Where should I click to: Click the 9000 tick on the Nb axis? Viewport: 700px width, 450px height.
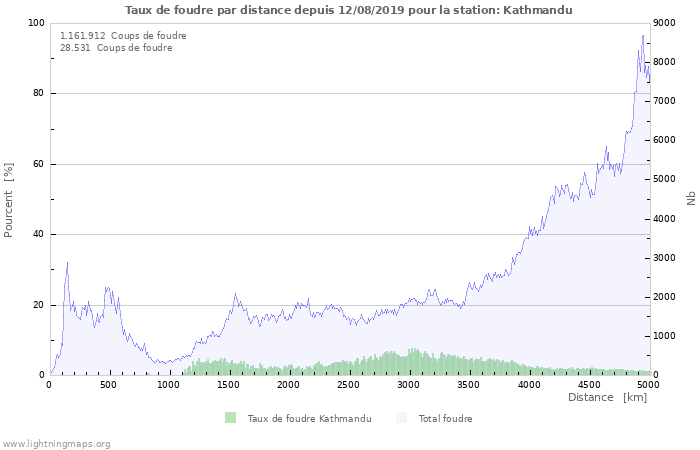point(667,23)
